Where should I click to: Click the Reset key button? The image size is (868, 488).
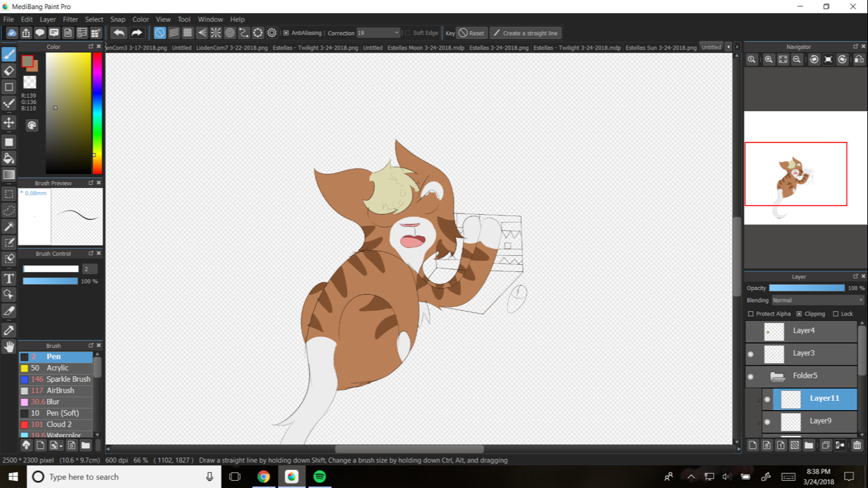pyautogui.click(x=471, y=33)
